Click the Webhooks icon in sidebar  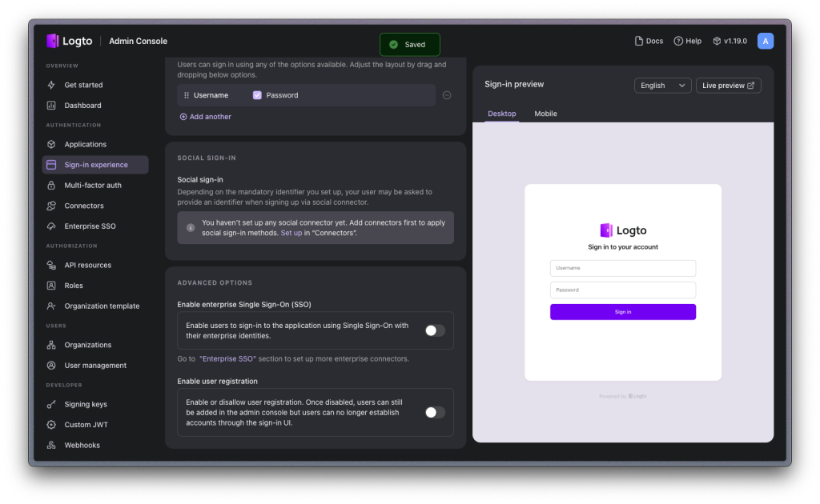51,446
